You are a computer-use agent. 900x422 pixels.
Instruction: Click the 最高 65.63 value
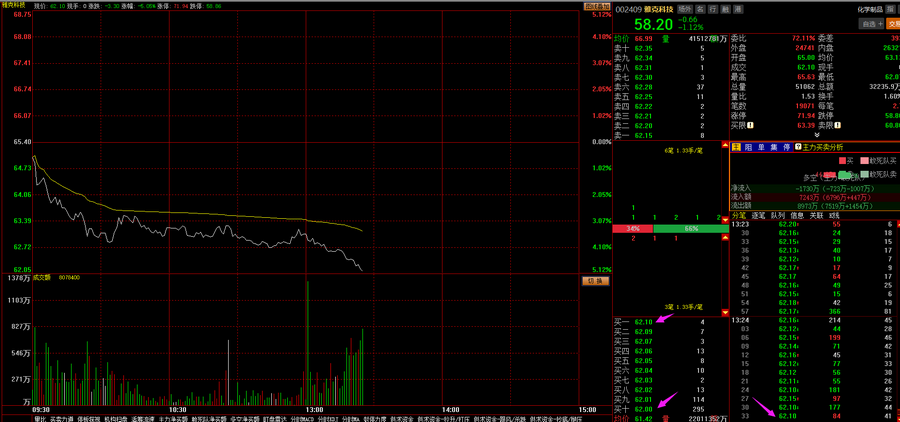click(806, 77)
